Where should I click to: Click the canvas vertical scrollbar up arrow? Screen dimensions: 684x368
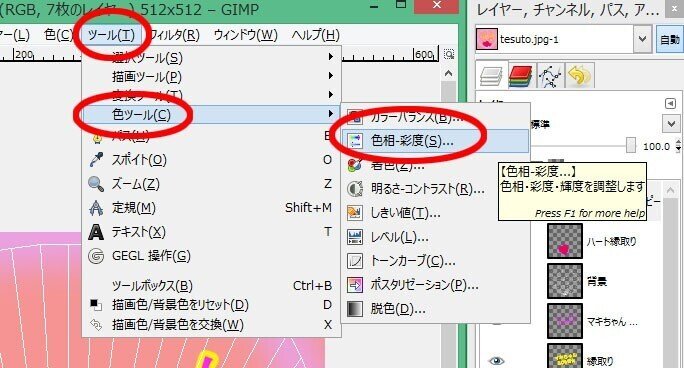448,73
